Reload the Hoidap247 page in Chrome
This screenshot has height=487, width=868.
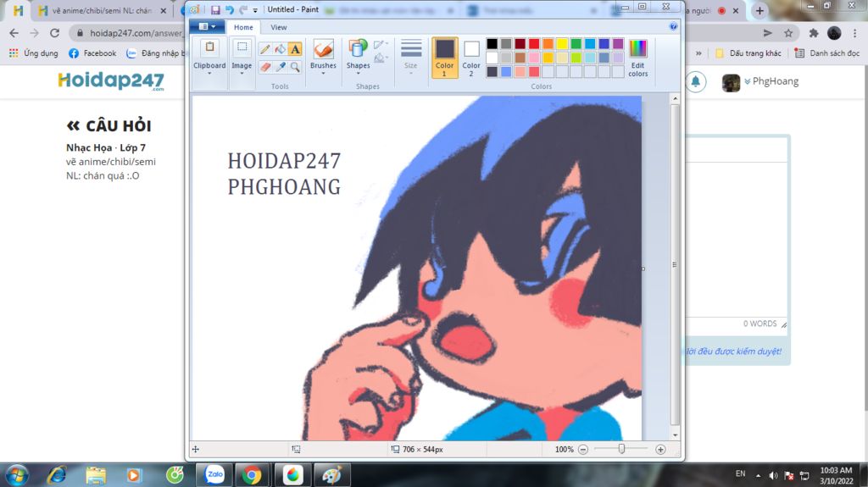(54, 33)
